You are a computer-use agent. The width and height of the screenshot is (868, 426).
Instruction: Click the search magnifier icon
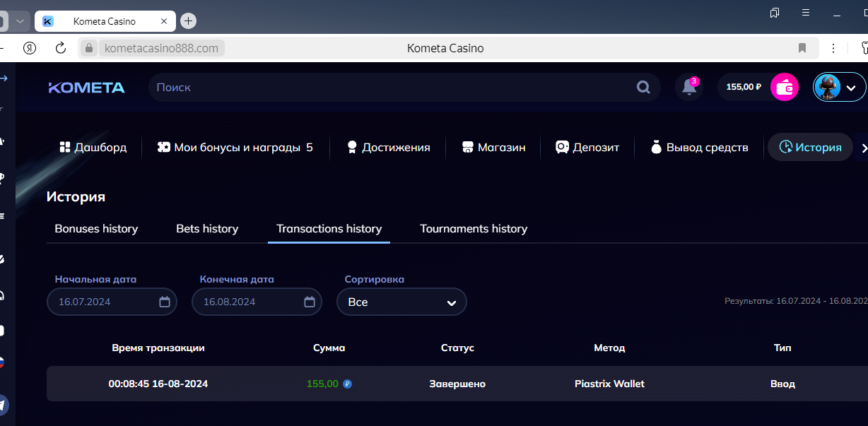click(643, 87)
